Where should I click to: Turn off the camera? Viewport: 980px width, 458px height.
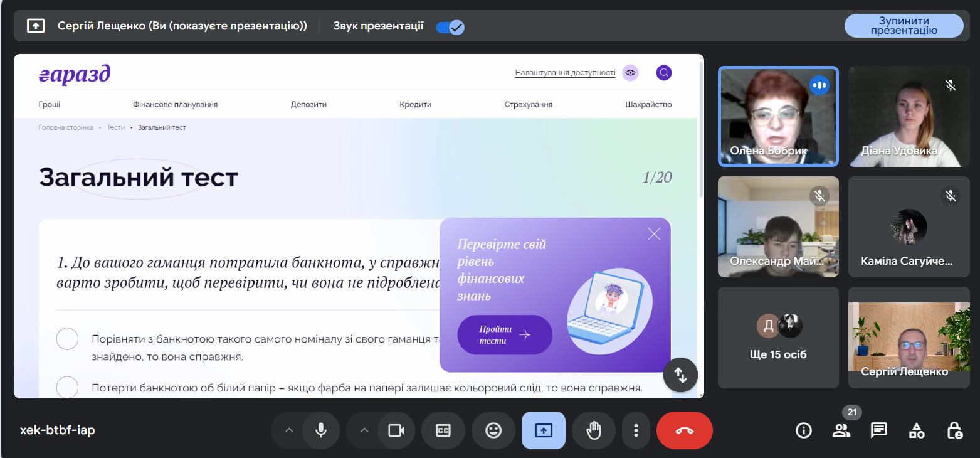pos(381,430)
